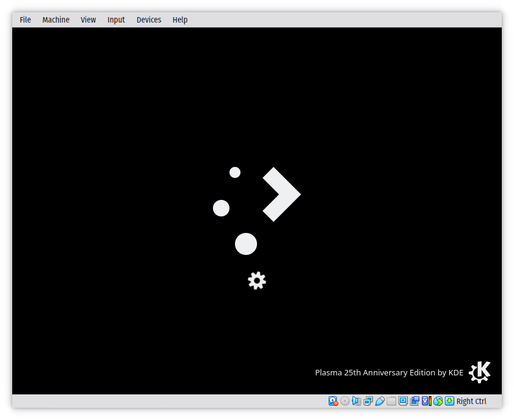
Task: Click the virtual display status icon
Action: [x=403, y=401]
